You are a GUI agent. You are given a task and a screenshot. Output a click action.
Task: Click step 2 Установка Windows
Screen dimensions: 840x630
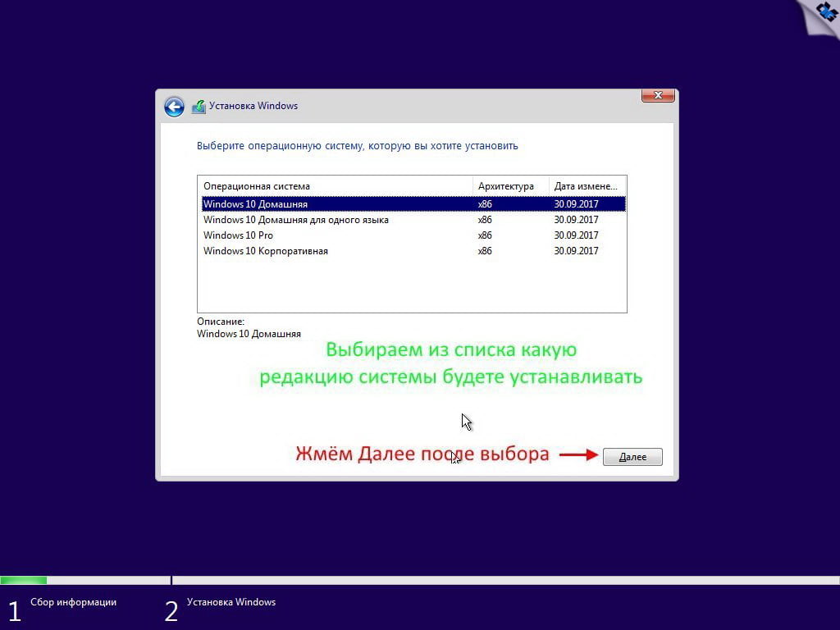231,603
